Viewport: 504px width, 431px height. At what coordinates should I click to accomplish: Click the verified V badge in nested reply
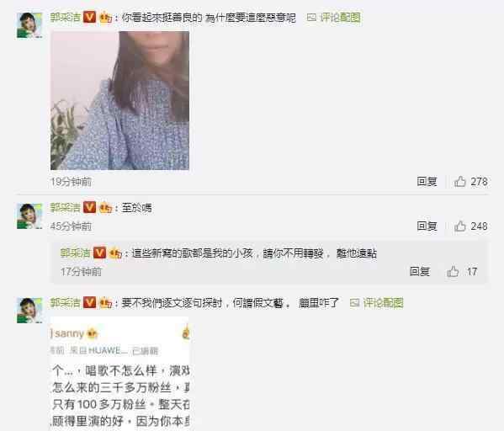(99, 253)
